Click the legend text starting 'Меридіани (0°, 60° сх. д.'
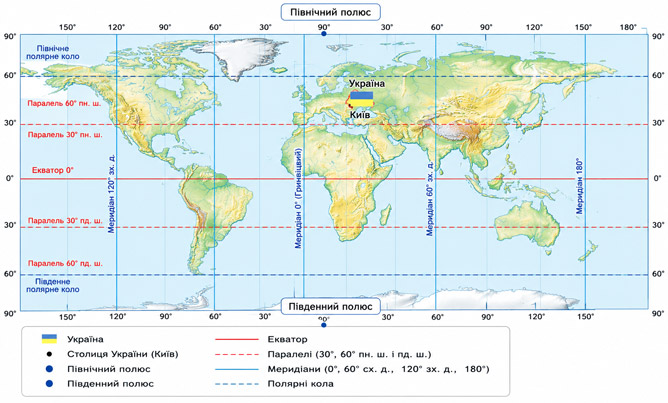Screen dimensions: 668x403 [x=378, y=369]
